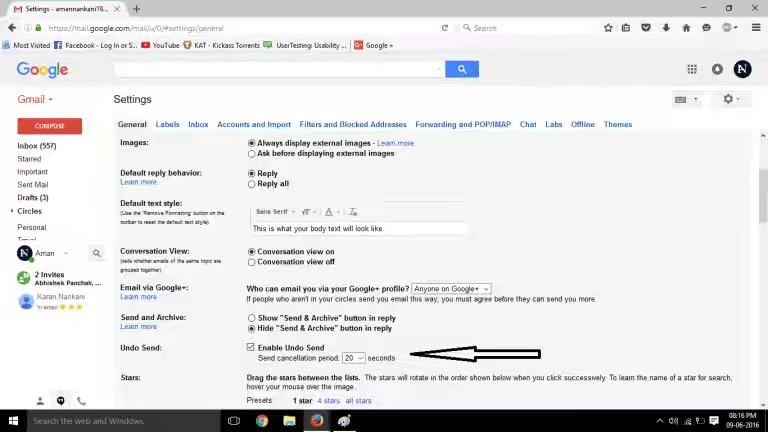768x432 pixels.
Task: Click Learn more next to Images
Action: pyautogui.click(x=395, y=143)
